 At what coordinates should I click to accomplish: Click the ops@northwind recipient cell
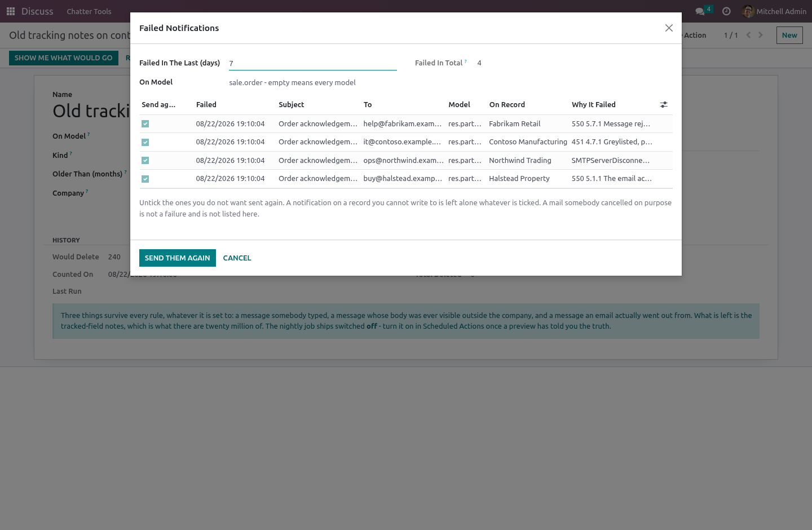[x=404, y=161]
